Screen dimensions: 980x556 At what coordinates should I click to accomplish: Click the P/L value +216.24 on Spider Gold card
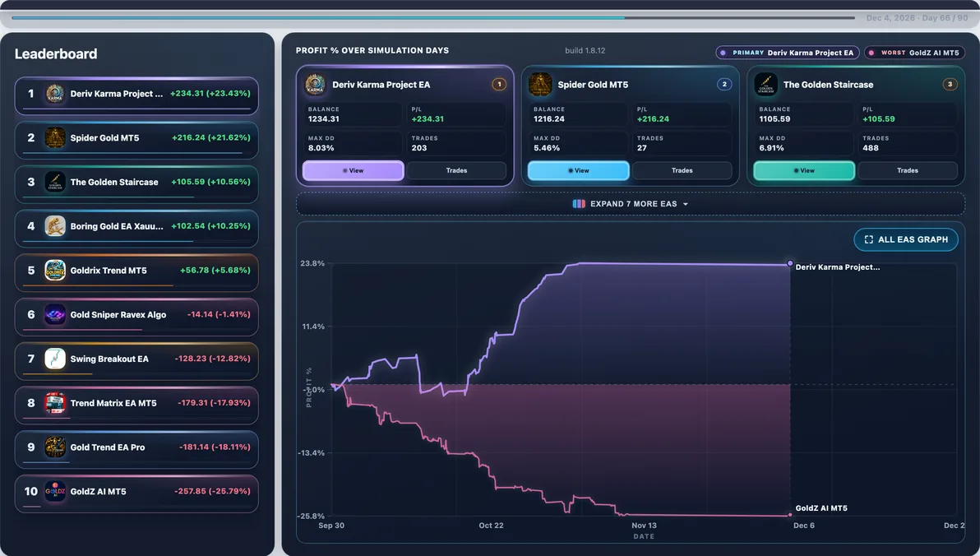click(x=653, y=118)
